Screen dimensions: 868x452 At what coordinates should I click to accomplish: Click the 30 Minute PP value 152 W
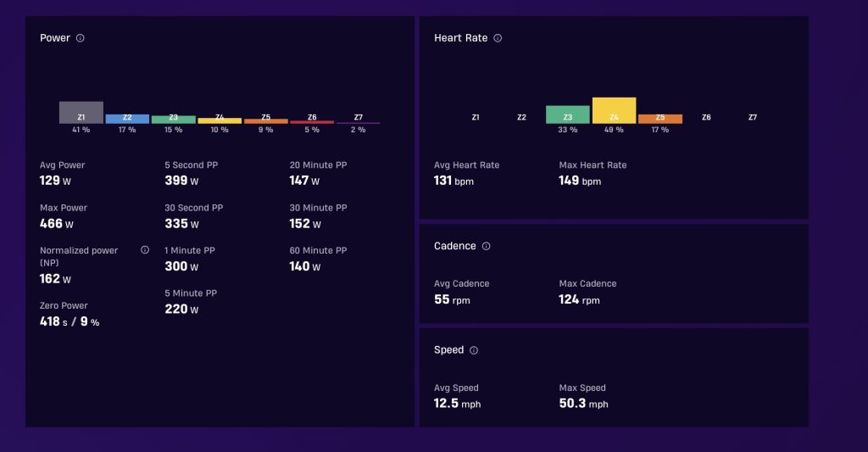305,224
